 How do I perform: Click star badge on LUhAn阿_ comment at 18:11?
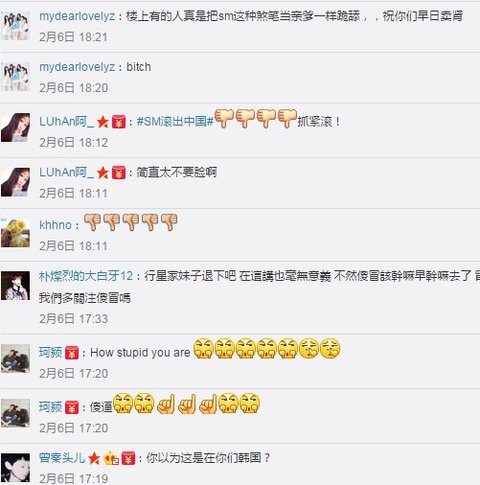coord(103,173)
